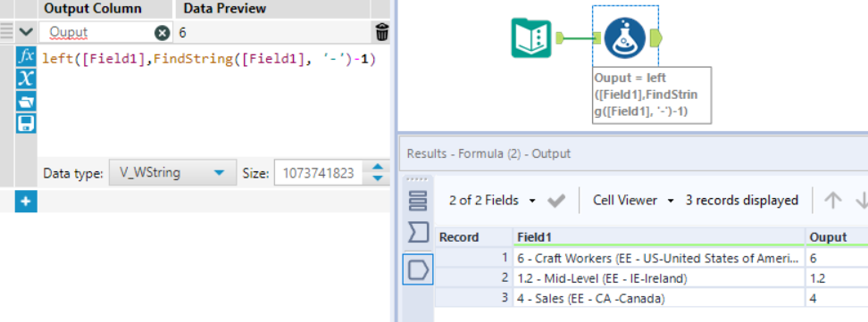Select the 1.2 - Mid-Level cell
The height and width of the screenshot is (322, 868).
pyautogui.click(x=658, y=278)
